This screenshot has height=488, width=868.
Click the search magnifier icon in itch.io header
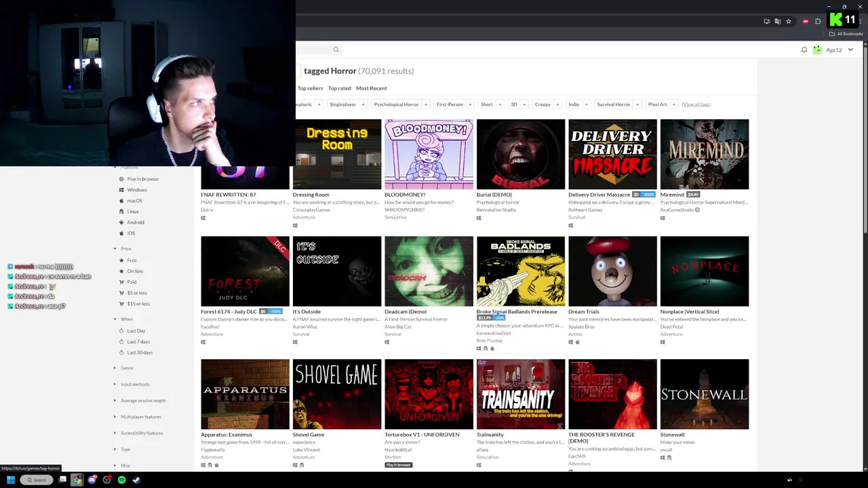pos(336,49)
